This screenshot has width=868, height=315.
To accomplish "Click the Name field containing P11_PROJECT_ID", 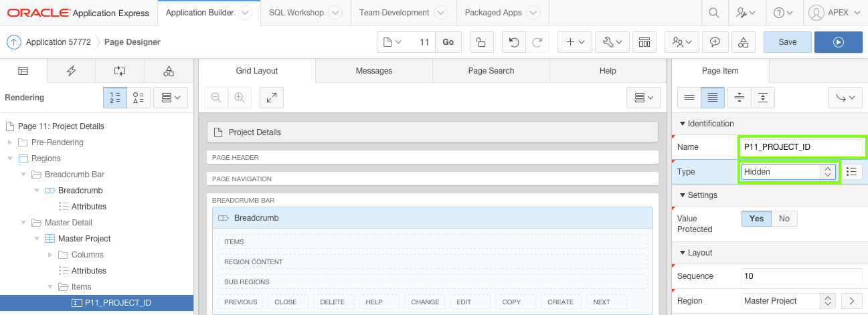I will tap(801, 146).
